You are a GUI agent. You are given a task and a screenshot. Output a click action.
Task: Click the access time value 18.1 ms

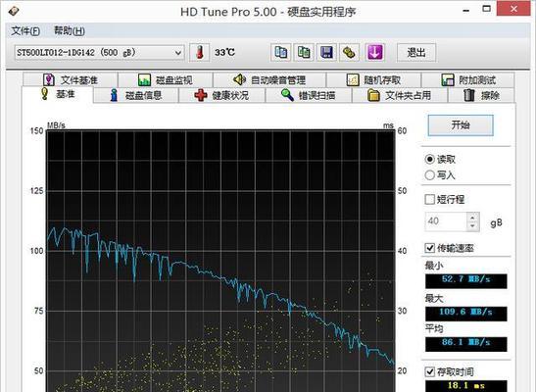point(465,386)
